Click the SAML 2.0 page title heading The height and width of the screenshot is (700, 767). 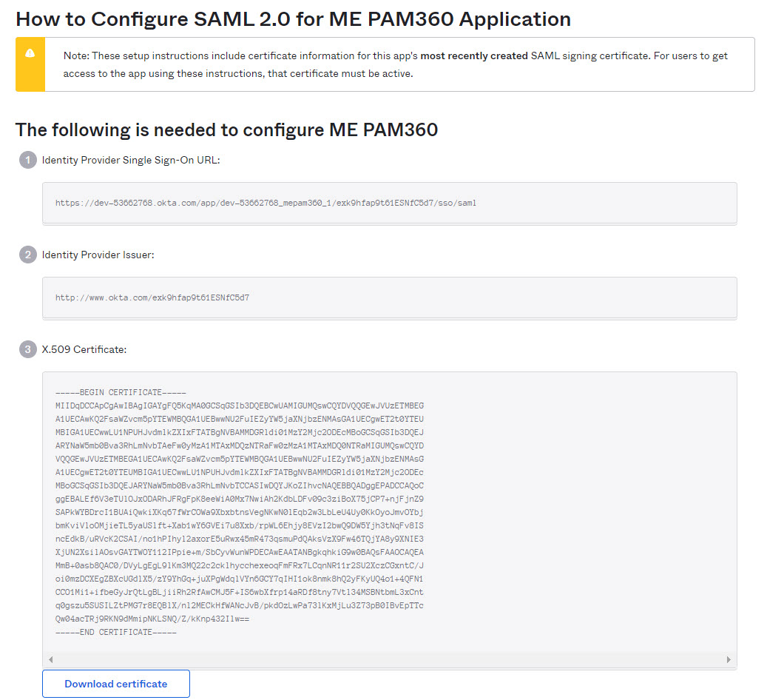pos(293,19)
